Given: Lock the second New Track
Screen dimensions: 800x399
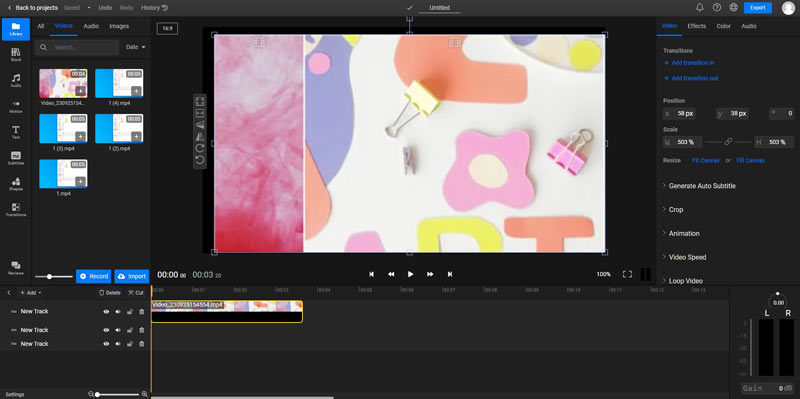Looking at the screenshot, I should point(130,330).
